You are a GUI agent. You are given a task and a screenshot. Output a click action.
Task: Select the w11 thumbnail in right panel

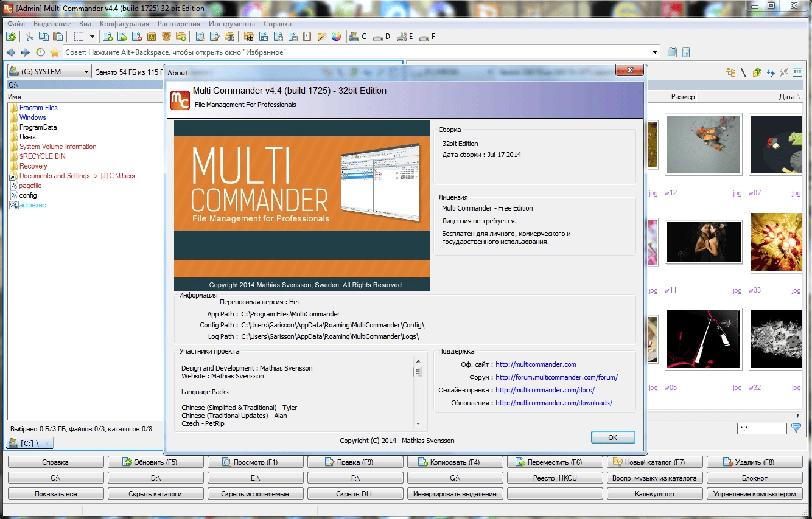[704, 242]
